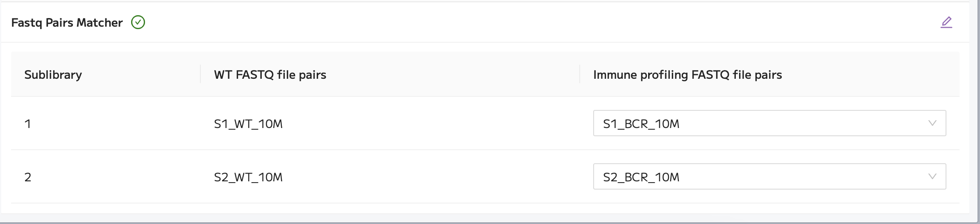Click Immune profiling FASTQ file pairs header
Screen dimensions: 980x224
coord(687,75)
